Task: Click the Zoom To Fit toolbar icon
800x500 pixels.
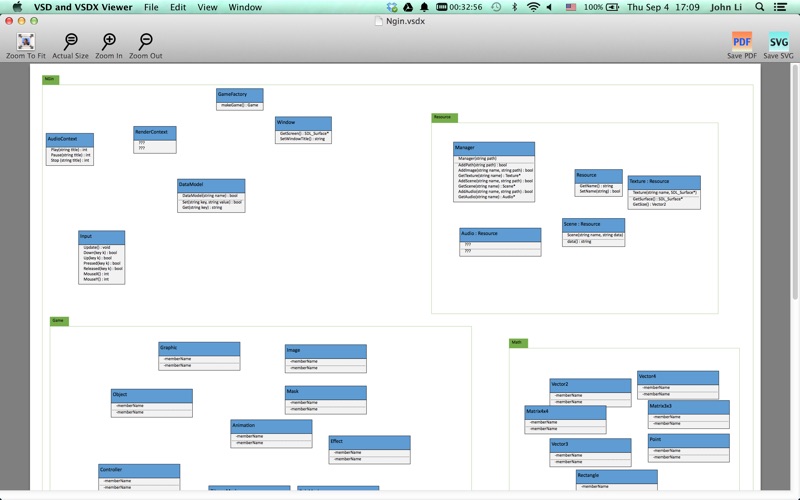Action: pyautogui.click(x=26, y=42)
